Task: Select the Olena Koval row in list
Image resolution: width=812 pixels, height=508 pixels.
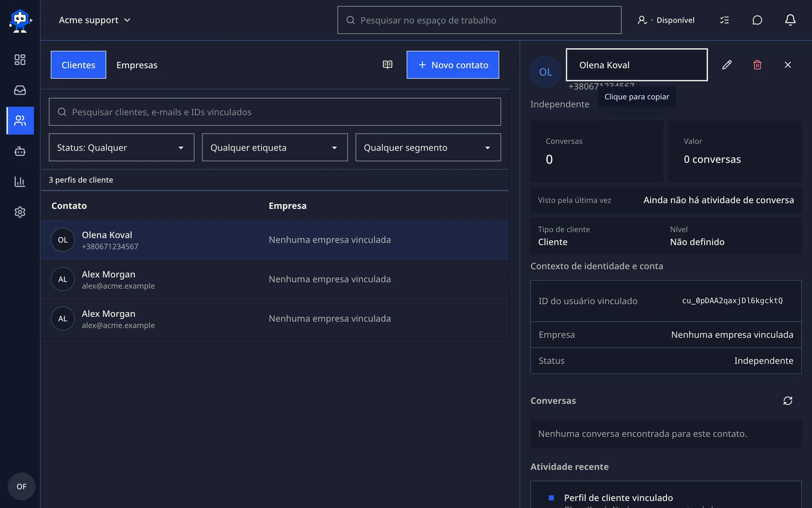Action: pos(275,240)
